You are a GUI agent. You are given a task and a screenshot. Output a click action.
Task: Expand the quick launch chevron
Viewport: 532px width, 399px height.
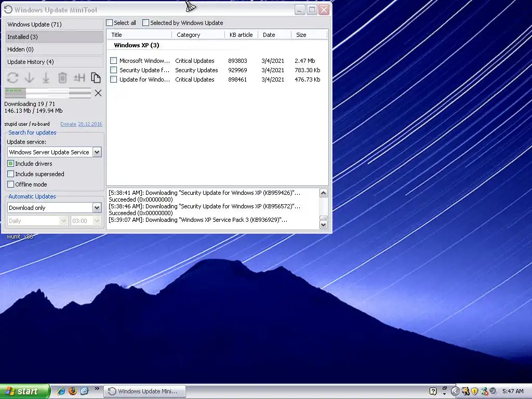coord(97,389)
